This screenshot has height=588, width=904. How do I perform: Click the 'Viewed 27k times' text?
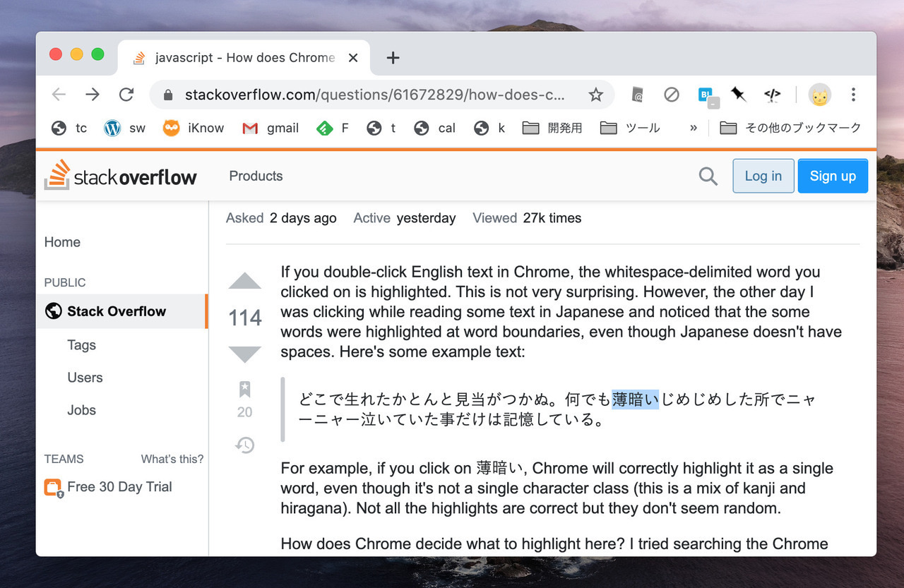(527, 218)
